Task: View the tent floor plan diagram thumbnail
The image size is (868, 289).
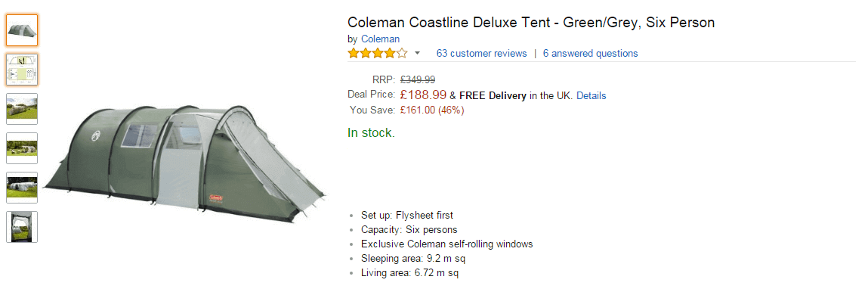Action: [22, 70]
